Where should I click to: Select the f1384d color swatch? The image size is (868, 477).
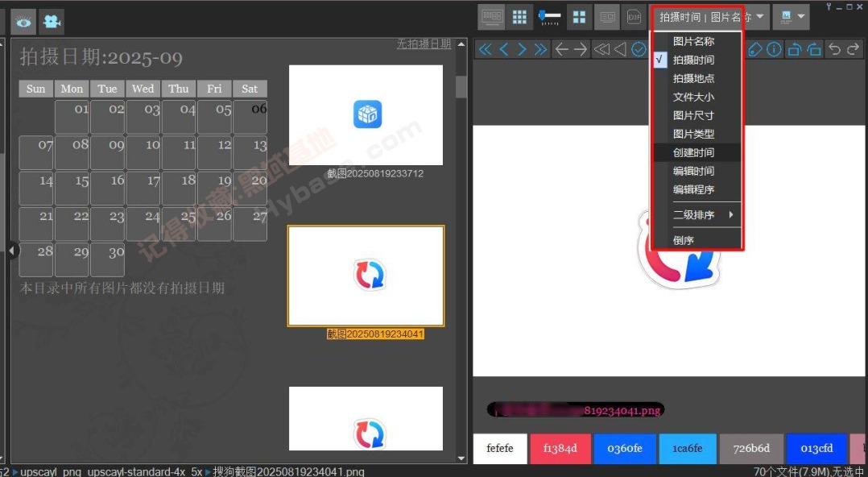point(561,449)
